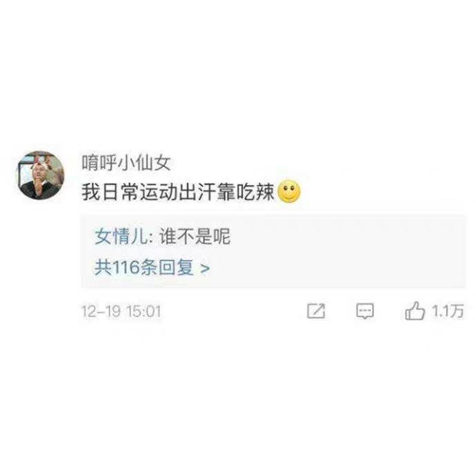Tap the time 15:01 in timestamp

click(144, 311)
